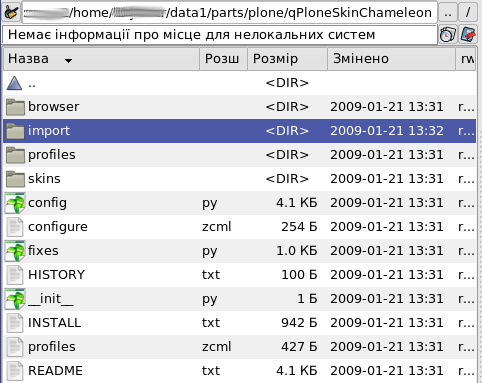Image resolution: width=482 pixels, height=383 pixels.
Task: Go up with the '..' button
Action: 448,13
